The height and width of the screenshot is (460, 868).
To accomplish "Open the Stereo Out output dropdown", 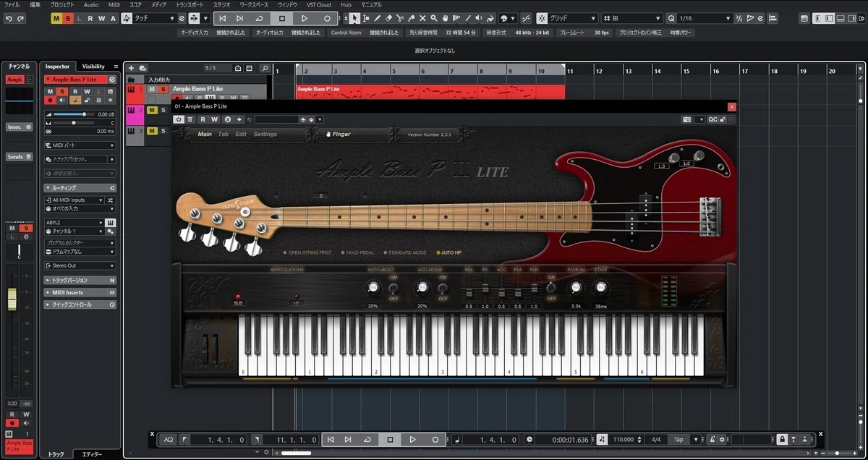I will pos(80,265).
